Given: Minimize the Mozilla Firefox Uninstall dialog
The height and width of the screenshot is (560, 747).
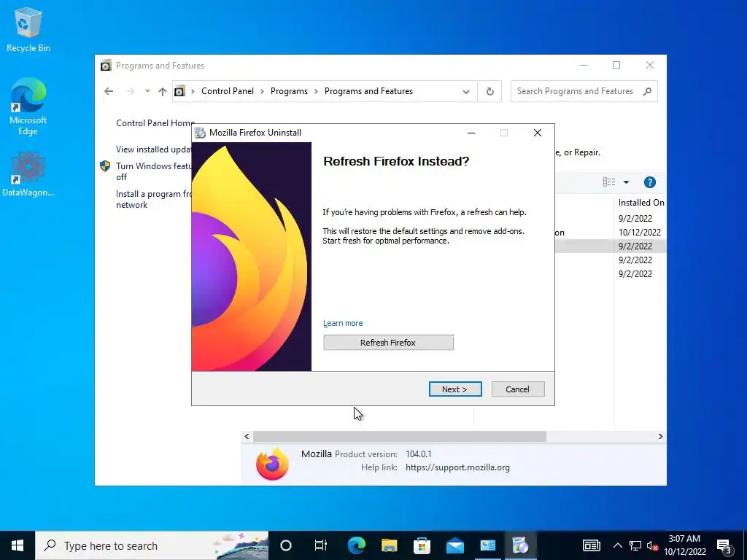Looking at the screenshot, I should (471, 133).
